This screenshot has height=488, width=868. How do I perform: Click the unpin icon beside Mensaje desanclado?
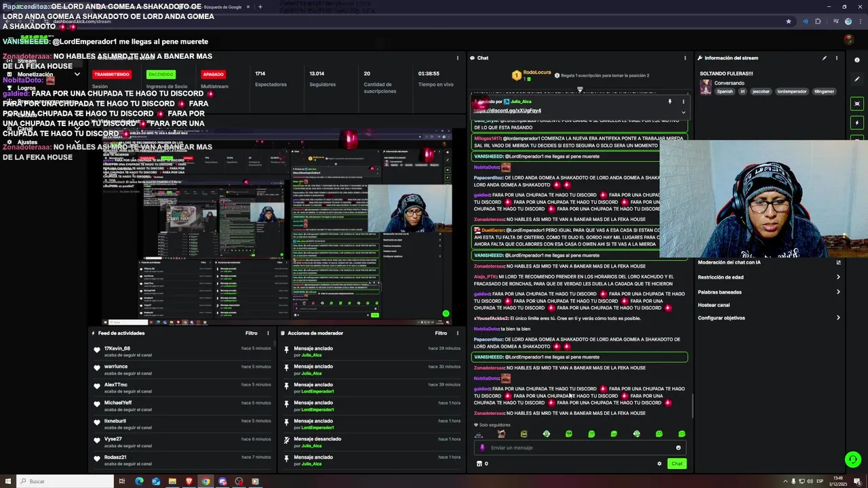click(286, 441)
